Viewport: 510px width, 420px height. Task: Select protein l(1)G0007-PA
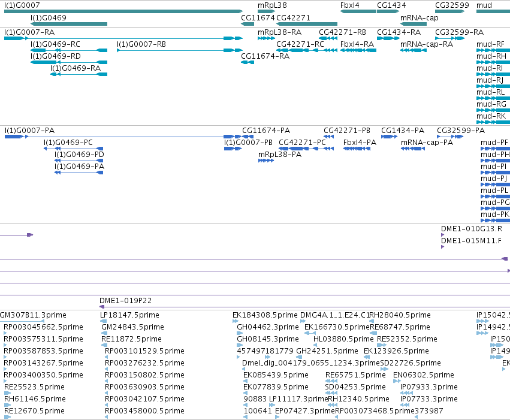[123, 137]
